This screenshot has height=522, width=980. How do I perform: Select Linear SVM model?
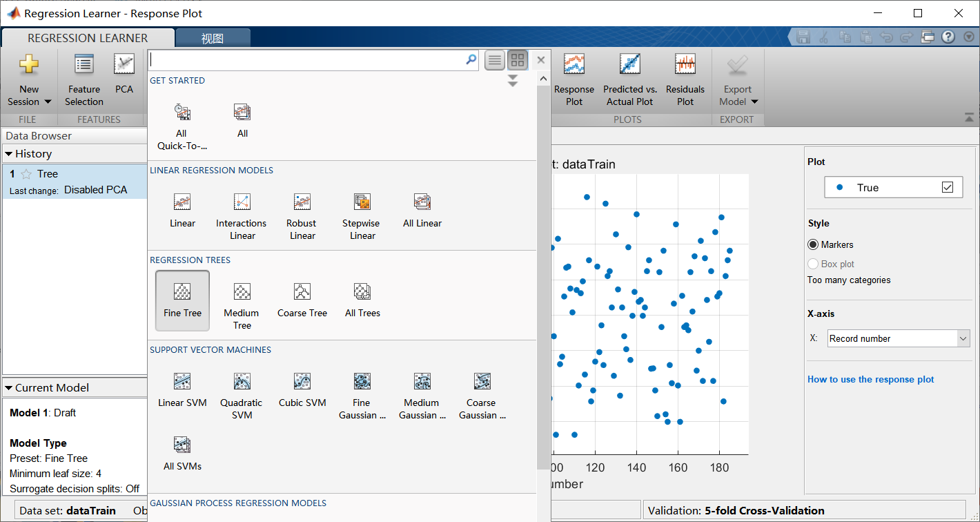(x=182, y=390)
